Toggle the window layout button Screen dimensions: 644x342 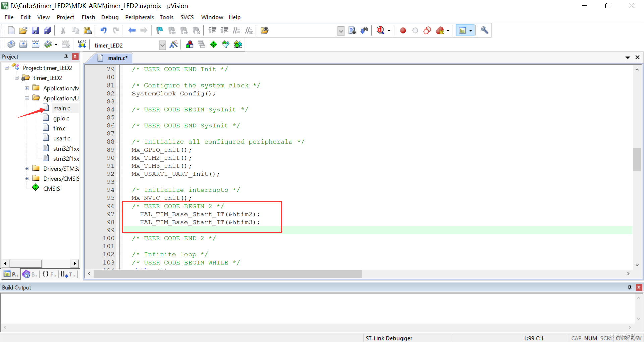tap(462, 31)
